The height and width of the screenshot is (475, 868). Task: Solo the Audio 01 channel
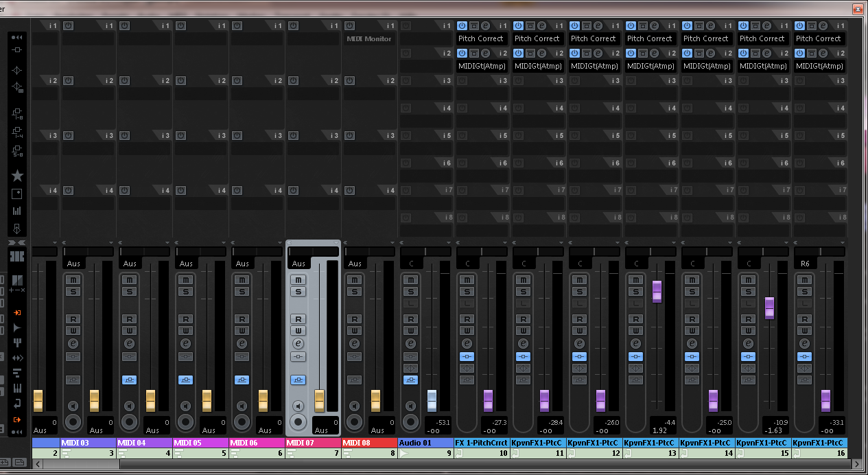tap(411, 292)
